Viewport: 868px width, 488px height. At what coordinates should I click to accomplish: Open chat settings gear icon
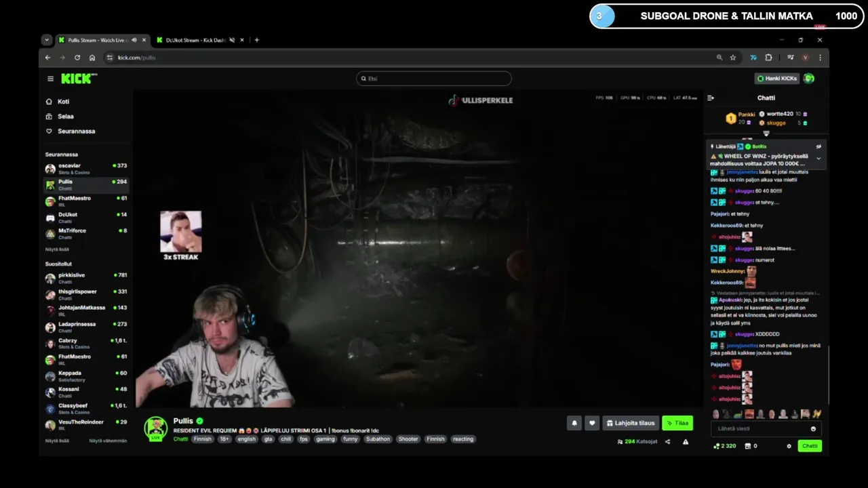point(789,446)
